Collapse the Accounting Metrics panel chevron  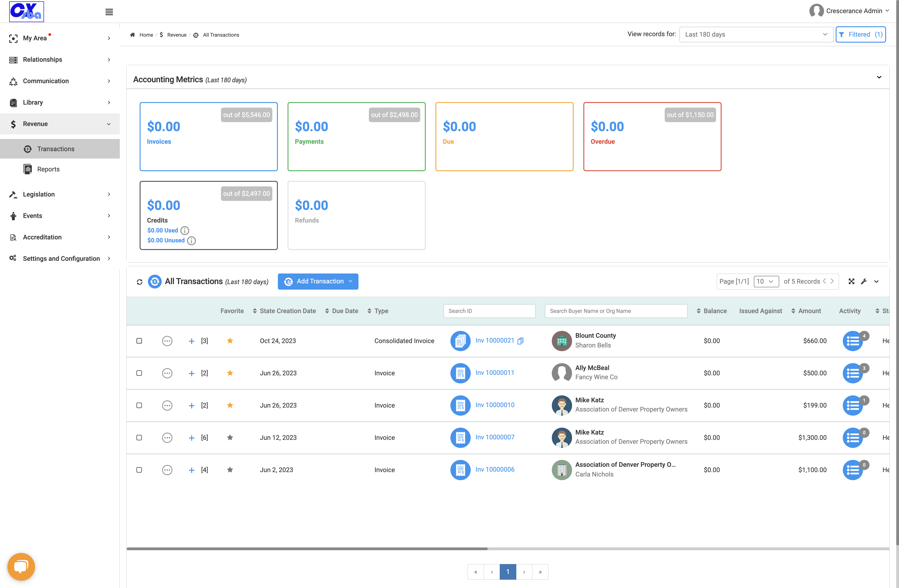879,77
